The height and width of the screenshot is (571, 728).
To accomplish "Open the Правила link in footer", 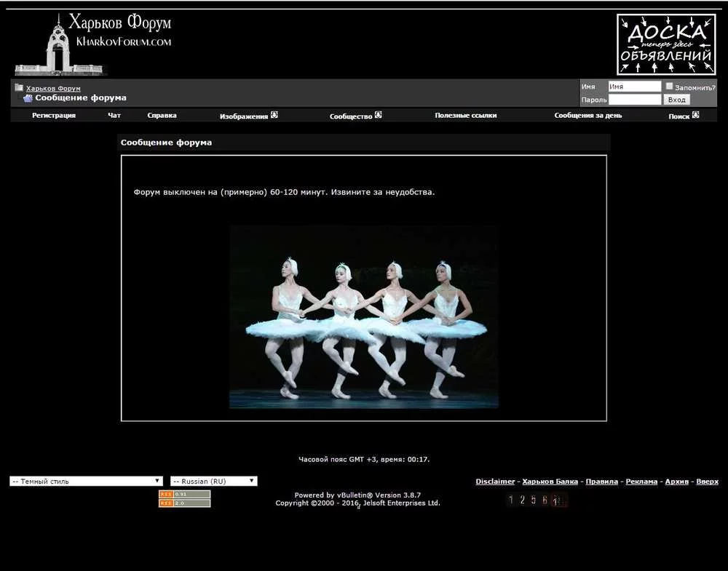I will pyautogui.click(x=602, y=482).
